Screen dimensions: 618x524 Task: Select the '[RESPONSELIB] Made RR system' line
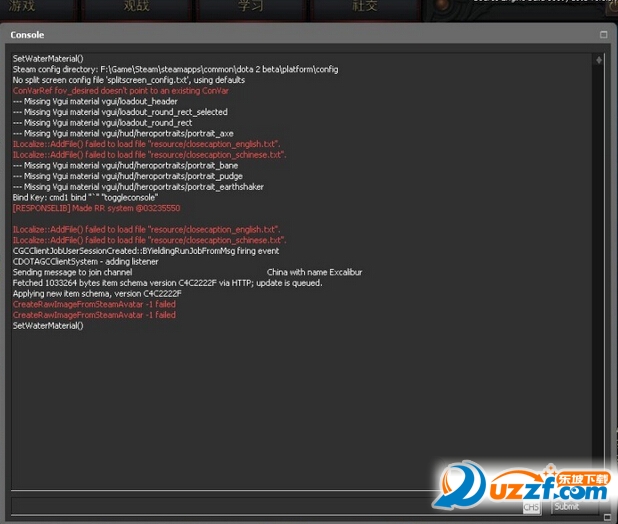(96, 208)
